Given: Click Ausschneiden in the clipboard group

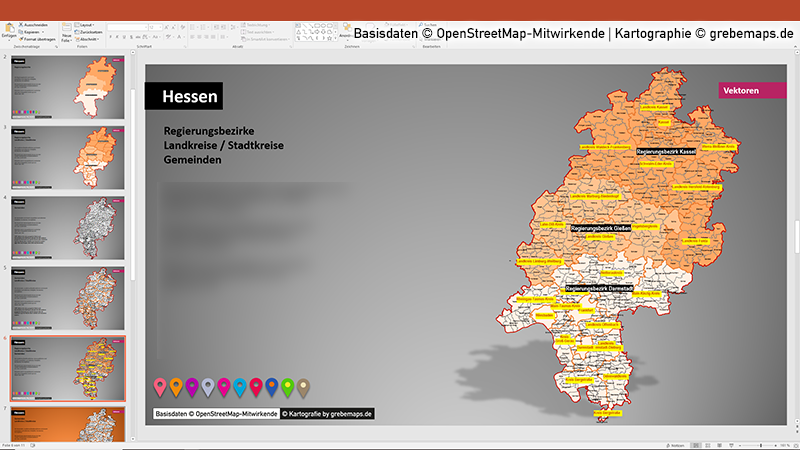Looking at the screenshot, I should [34, 24].
